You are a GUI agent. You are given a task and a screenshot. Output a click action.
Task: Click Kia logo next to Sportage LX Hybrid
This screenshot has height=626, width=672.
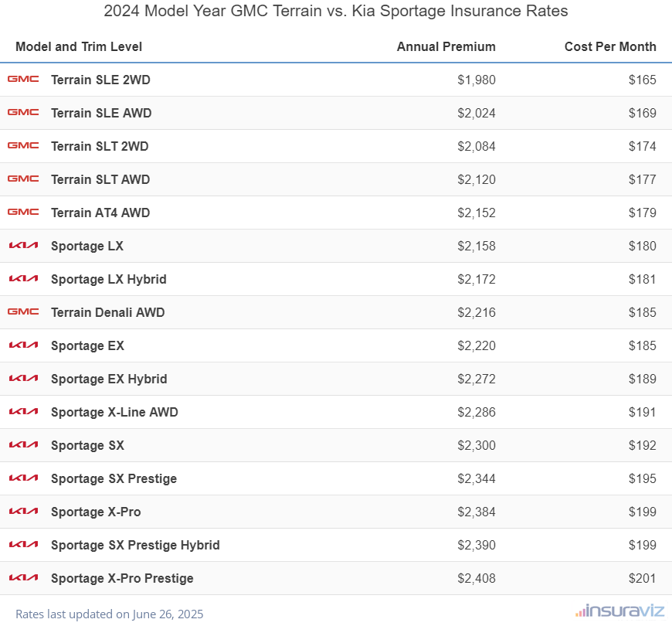click(x=24, y=279)
